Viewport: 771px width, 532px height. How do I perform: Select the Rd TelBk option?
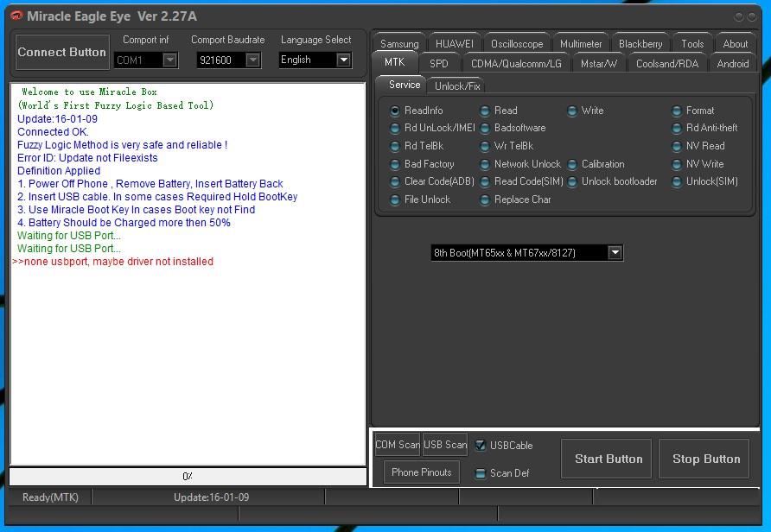point(417,146)
